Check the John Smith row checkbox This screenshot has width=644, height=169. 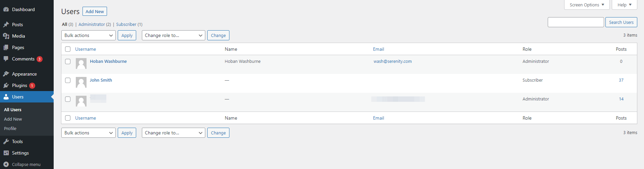point(68,80)
